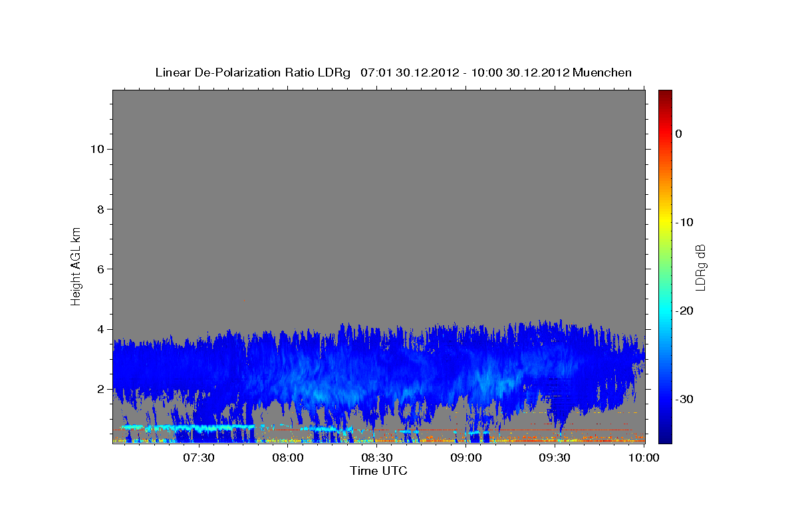Click the "Muenchen" station name in title

602,72
